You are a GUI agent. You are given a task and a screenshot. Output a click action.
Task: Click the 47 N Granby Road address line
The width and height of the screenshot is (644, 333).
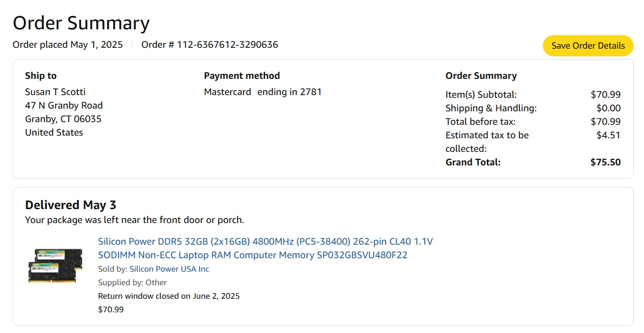tap(64, 105)
